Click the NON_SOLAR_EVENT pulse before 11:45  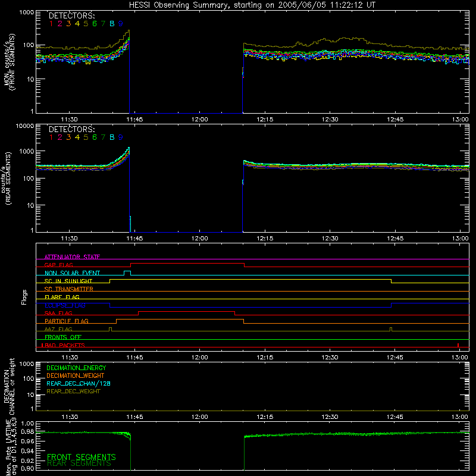127,273
